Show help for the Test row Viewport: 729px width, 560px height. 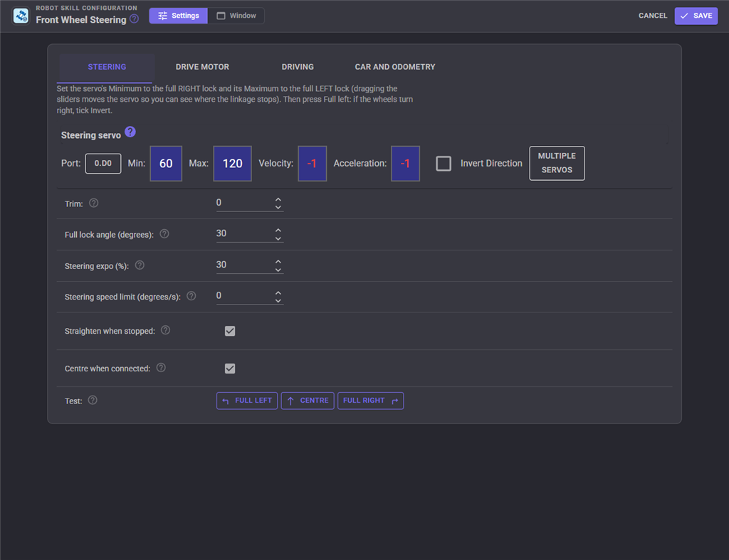coord(93,400)
